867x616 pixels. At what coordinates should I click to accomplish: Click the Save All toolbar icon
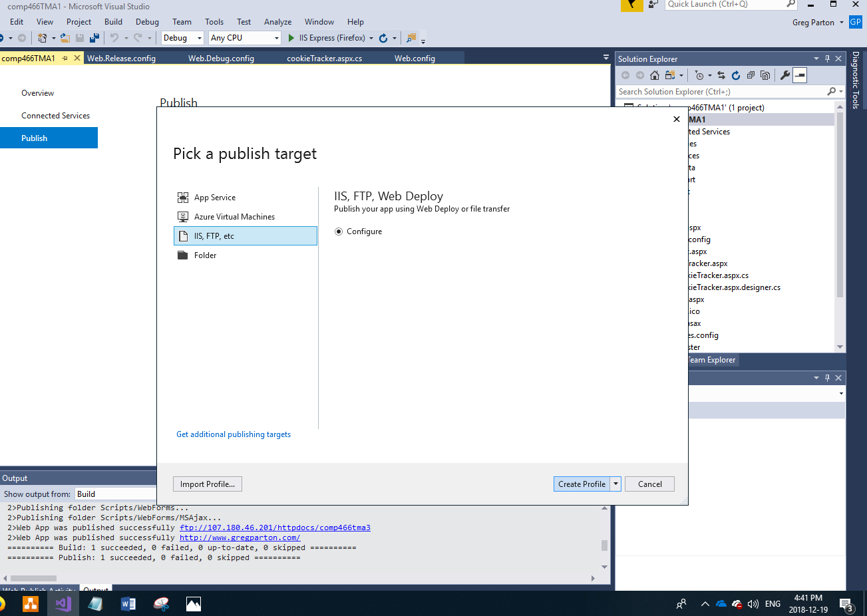coord(94,38)
